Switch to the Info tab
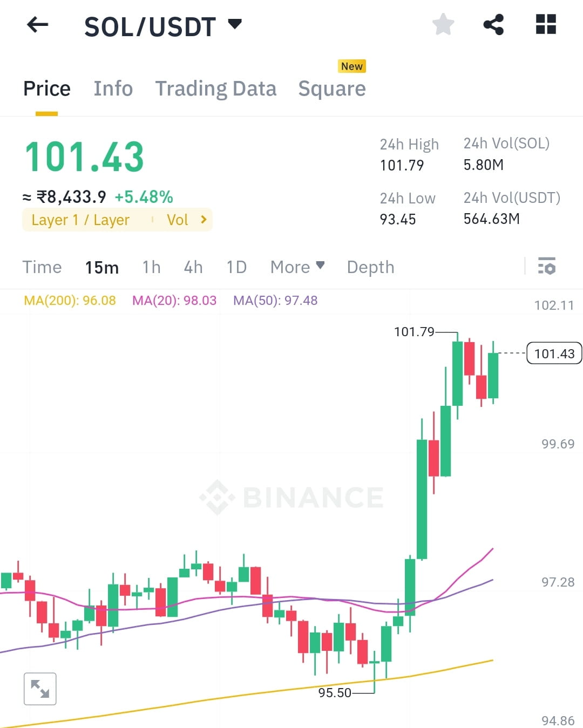 (x=113, y=88)
